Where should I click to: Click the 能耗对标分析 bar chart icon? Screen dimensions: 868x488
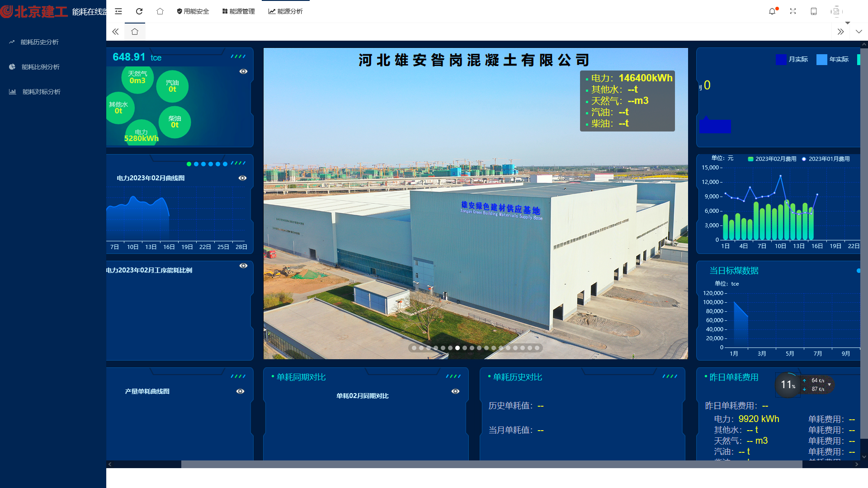point(12,92)
